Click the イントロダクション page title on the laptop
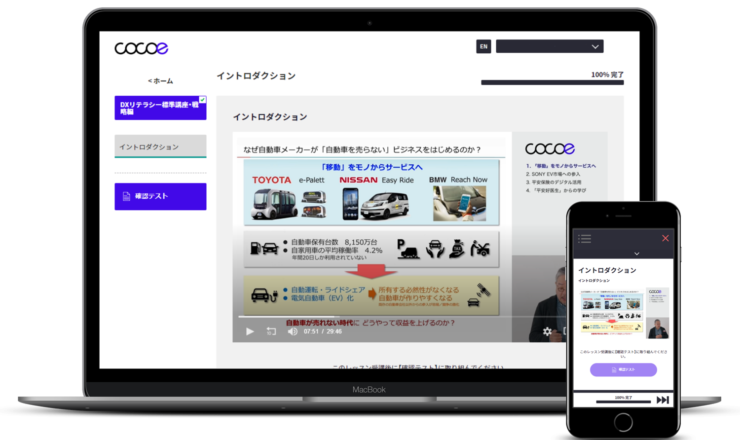This screenshot has height=440, width=740. pyautogui.click(x=256, y=76)
